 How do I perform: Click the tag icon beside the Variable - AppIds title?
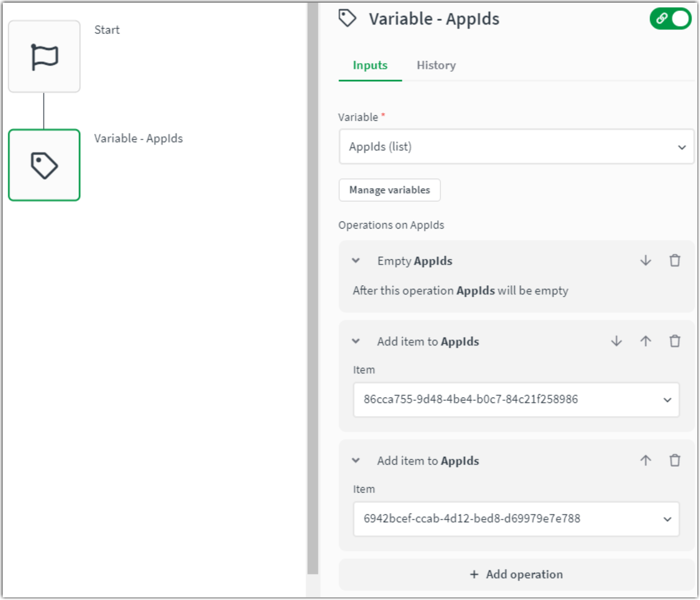coord(347,18)
